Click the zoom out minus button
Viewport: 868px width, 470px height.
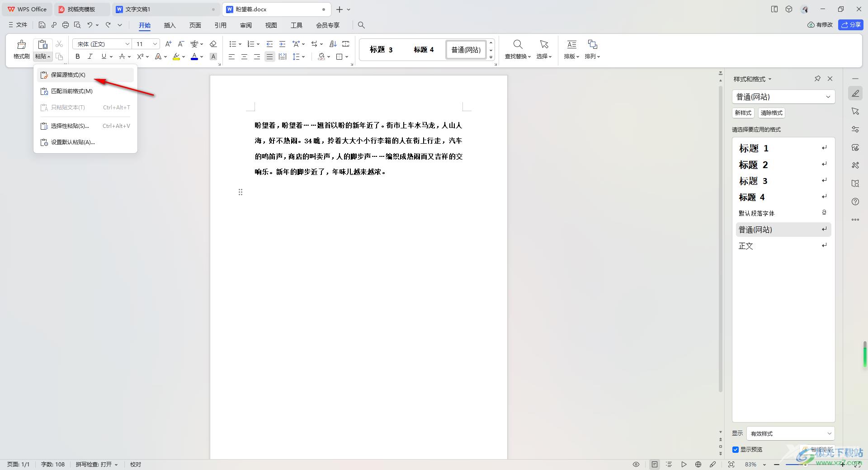coord(777,465)
